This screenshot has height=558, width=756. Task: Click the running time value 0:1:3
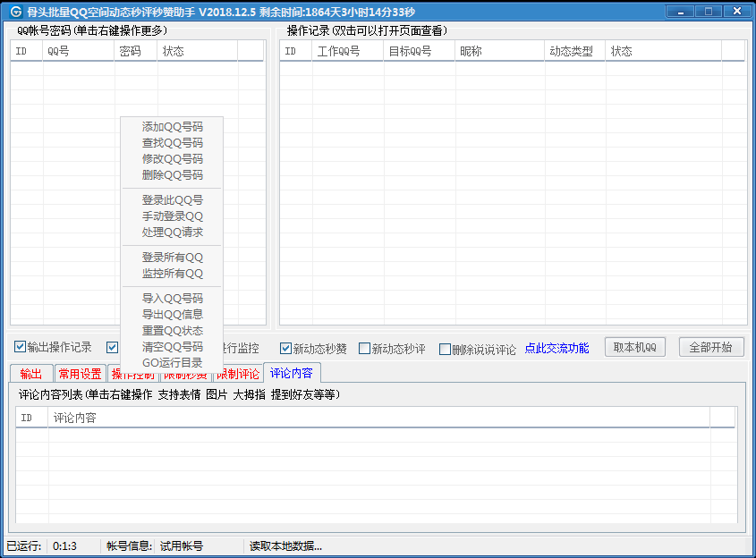pos(64,546)
